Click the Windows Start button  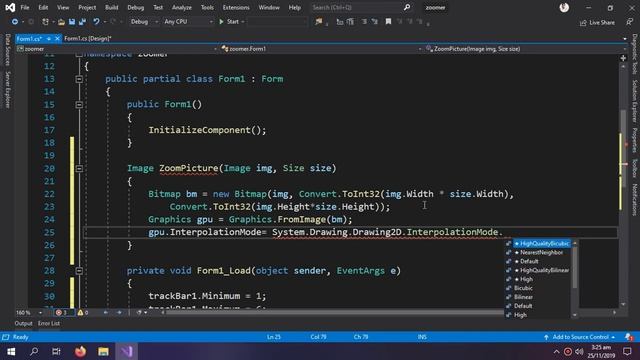[11, 351]
